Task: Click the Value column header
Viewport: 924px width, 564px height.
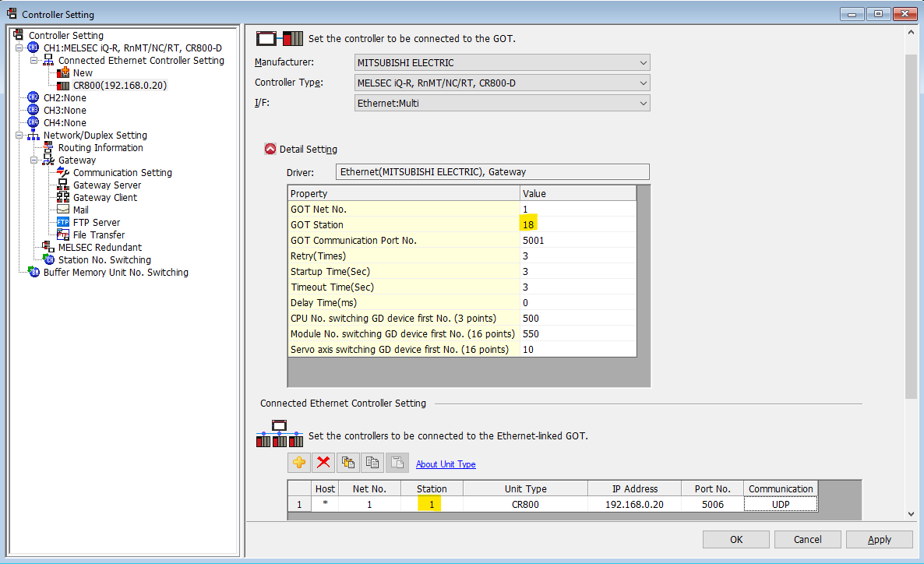Action: (x=577, y=193)
